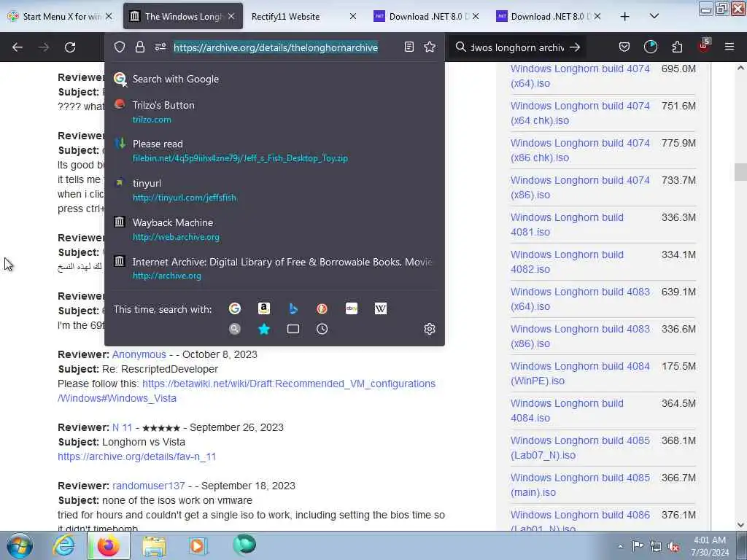Image resolution: width=747 pixels, height=560 pixels.
Task: Go back with the back arrow
Action: click(x=18, y=47)
